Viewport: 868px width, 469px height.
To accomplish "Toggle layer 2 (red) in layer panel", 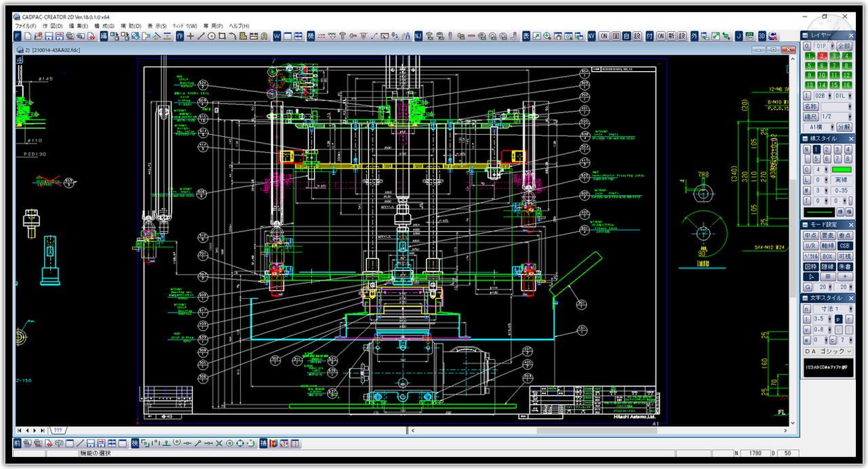I will [x=822, y=56].
